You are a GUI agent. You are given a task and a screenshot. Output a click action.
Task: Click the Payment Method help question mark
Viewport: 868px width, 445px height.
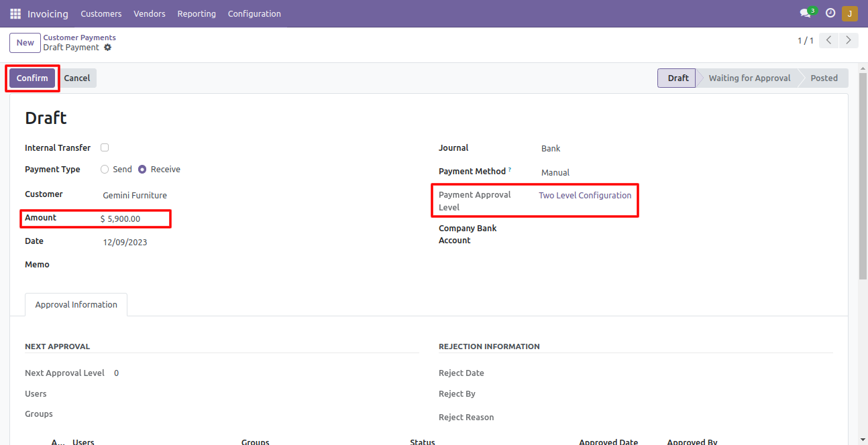[x=510, y=170]
